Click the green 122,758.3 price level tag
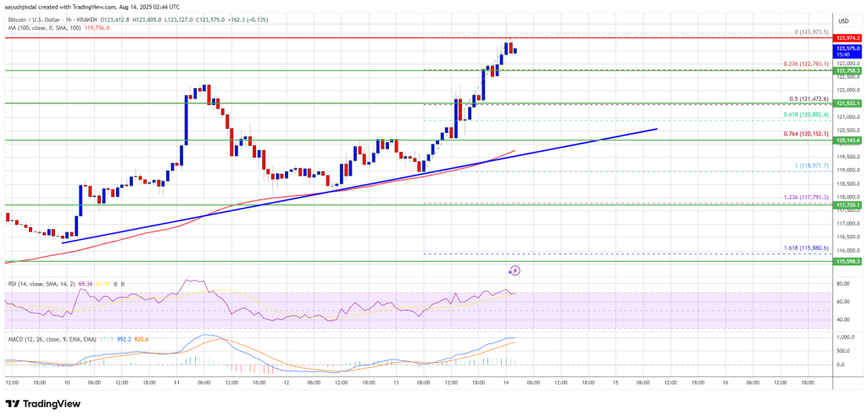 pos(848,70)
